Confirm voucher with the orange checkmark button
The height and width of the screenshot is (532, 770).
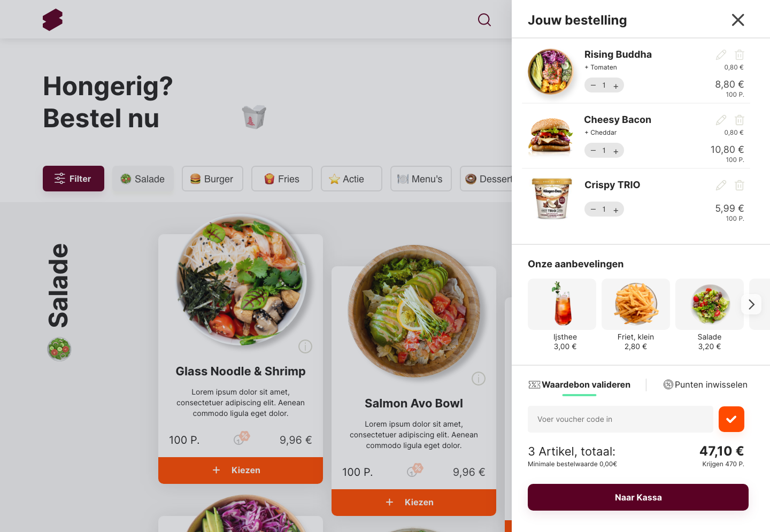coord(731,419)
